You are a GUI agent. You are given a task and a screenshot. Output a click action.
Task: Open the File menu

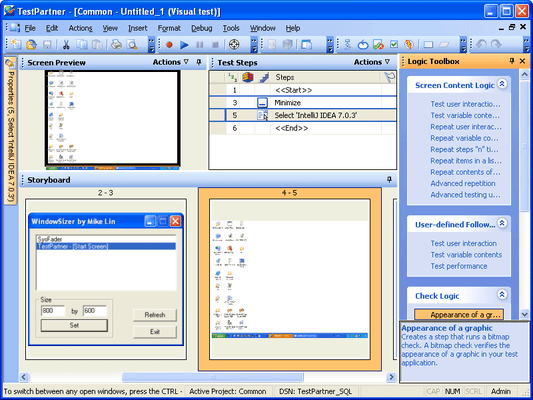pos(30,28)
